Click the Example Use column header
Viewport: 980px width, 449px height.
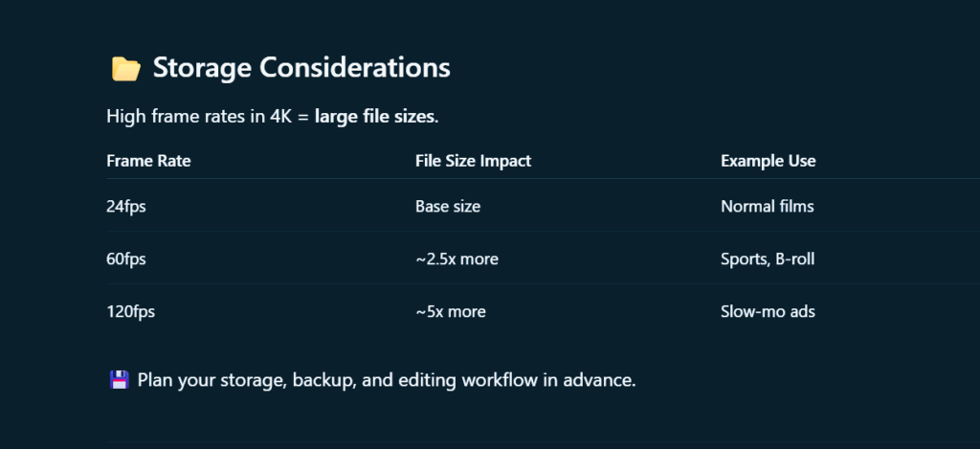click(x=768, y=161)
